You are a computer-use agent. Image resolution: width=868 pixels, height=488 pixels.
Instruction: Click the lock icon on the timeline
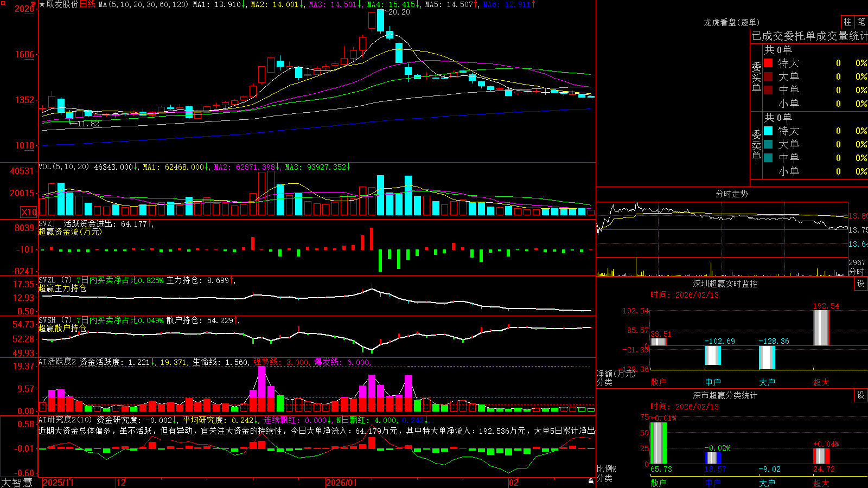(591, 481)
